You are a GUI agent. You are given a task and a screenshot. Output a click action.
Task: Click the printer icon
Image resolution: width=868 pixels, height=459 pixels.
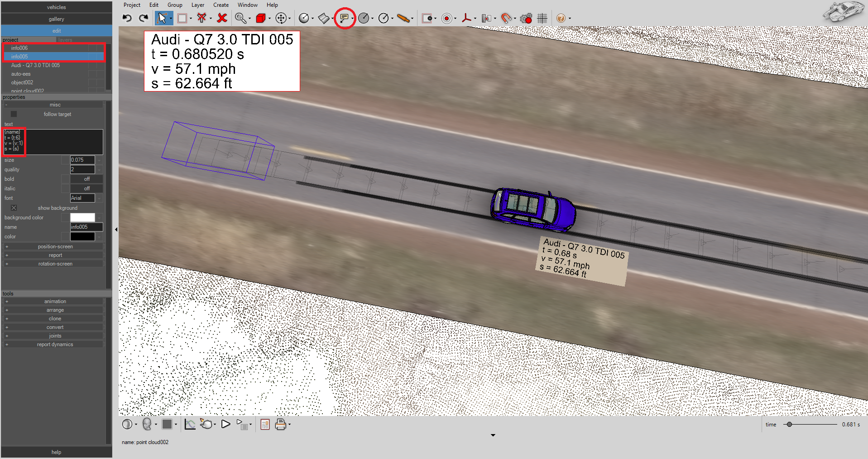(x=281, y=424)
